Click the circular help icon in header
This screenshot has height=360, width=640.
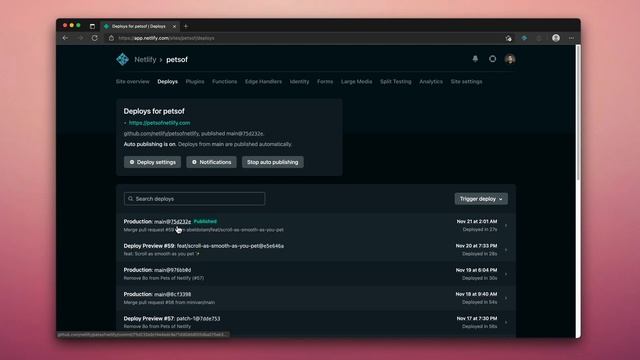point(493,59)
